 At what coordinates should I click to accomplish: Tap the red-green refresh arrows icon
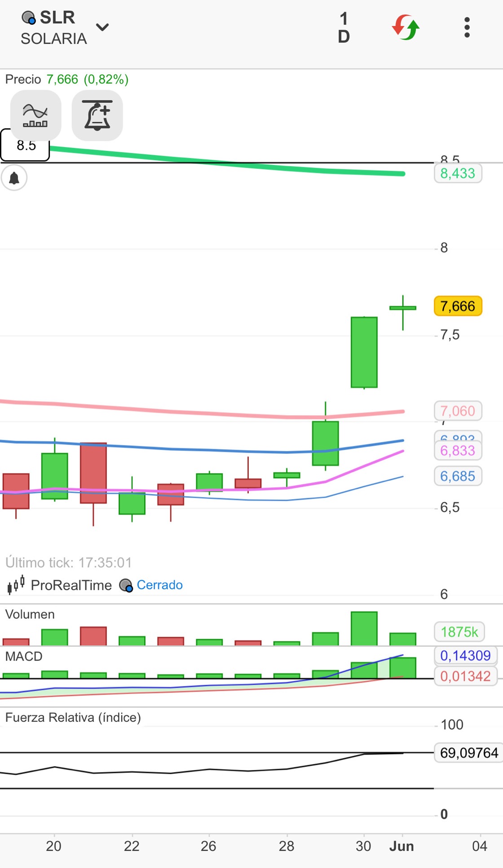(406, 27)
